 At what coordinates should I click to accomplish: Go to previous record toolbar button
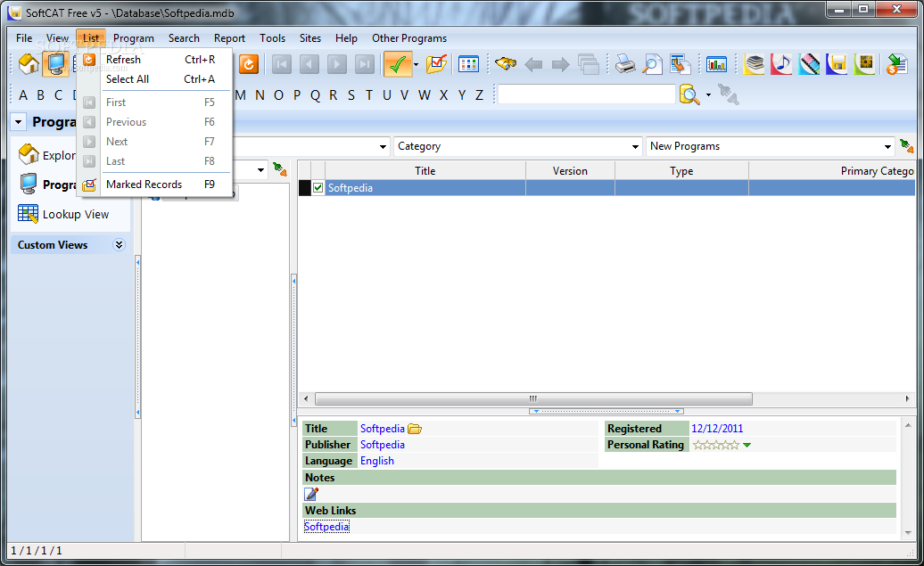coord(309,64)
